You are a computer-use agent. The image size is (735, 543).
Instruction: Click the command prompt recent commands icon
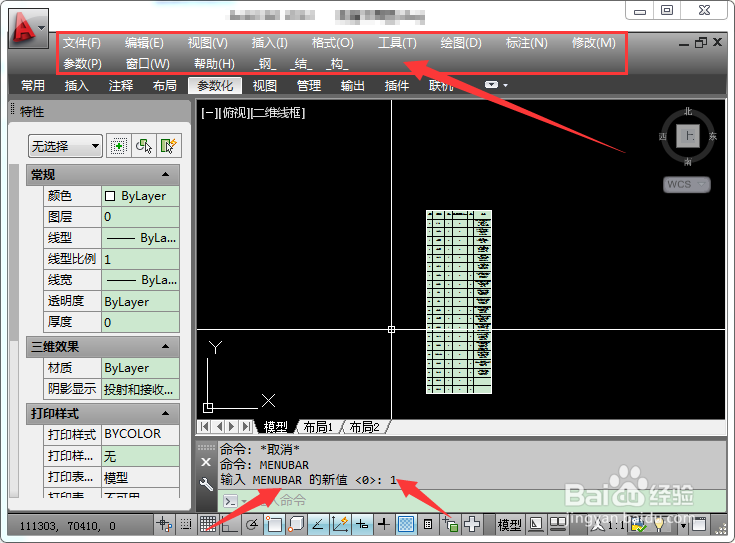pos(231,501)
